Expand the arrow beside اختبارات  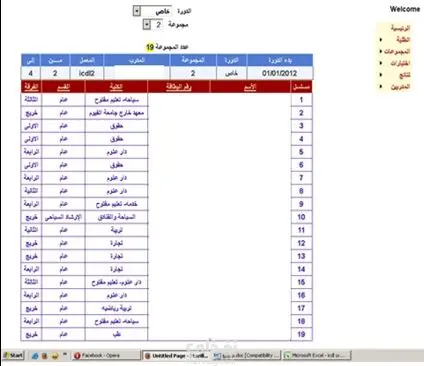(381, 63)
